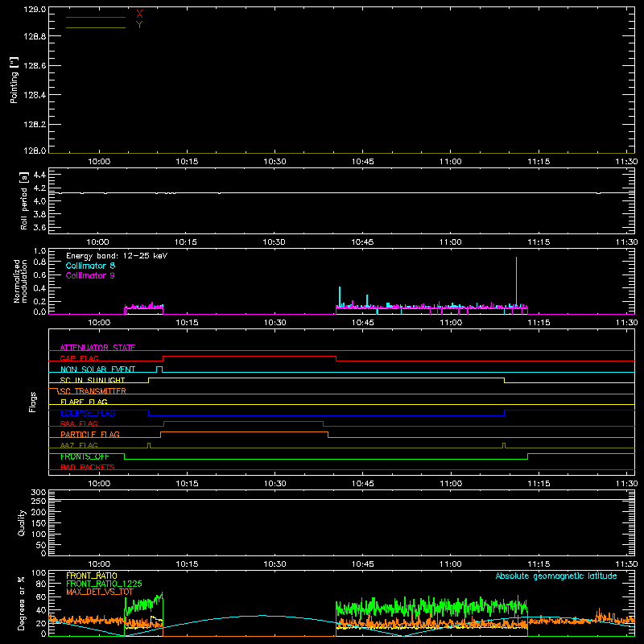Click the red X legend line sample
Viewport: 644px width, 644px height.
pyautogui.click(x=96, y=17)
